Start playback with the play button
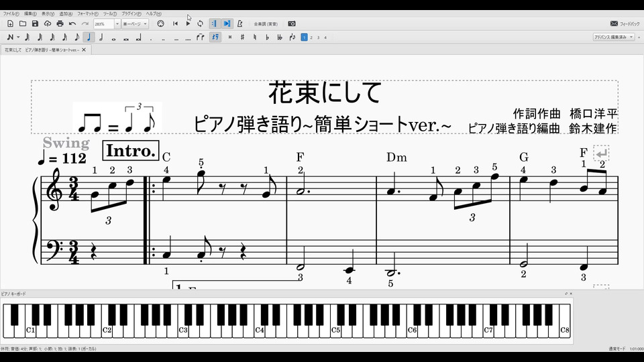This screenshot has height=362, width=644. pos(188,24)
